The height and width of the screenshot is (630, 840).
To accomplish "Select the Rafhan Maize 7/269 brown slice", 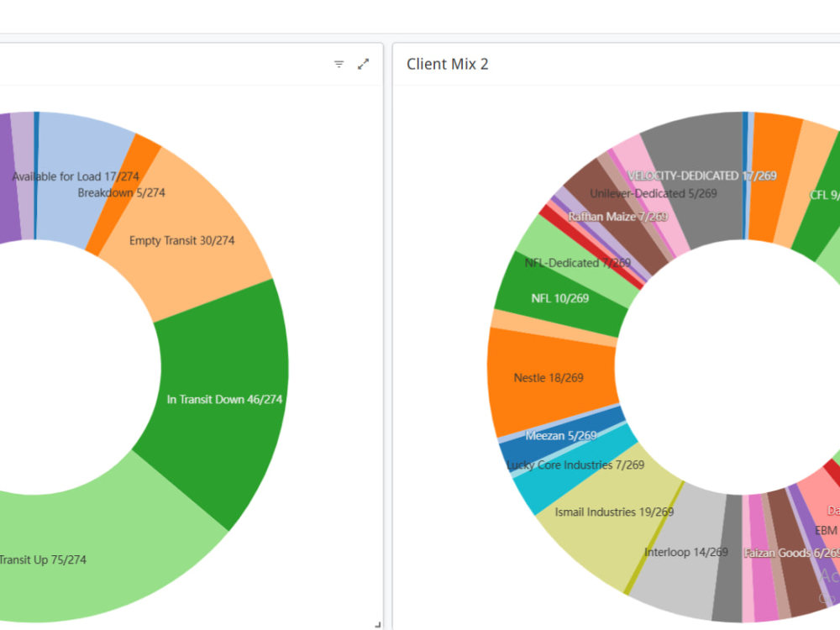I will (617, 217).
